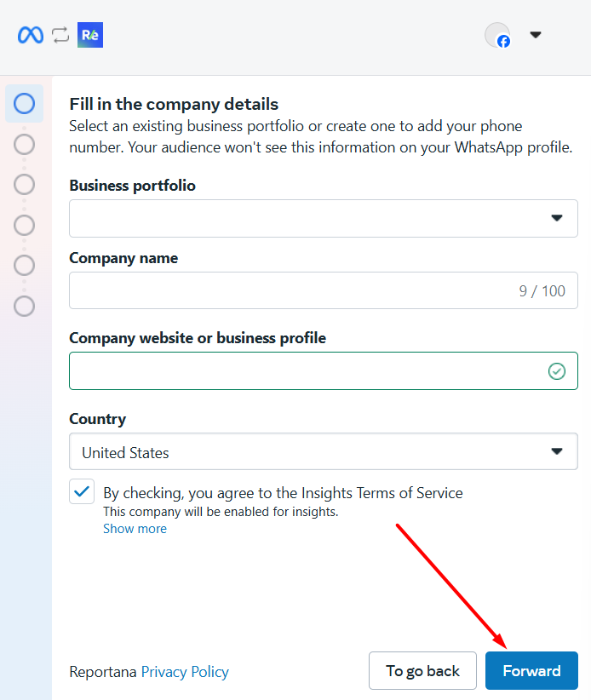Screen dimensions: 591x700
Task: Click the green checkmark validation icon
Action: pyautogui.click(x=557, y=371)
